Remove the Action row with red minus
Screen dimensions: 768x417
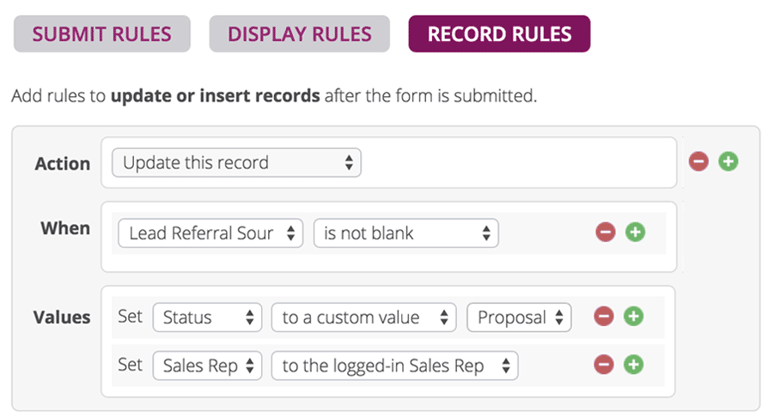(x=699, y=161)
